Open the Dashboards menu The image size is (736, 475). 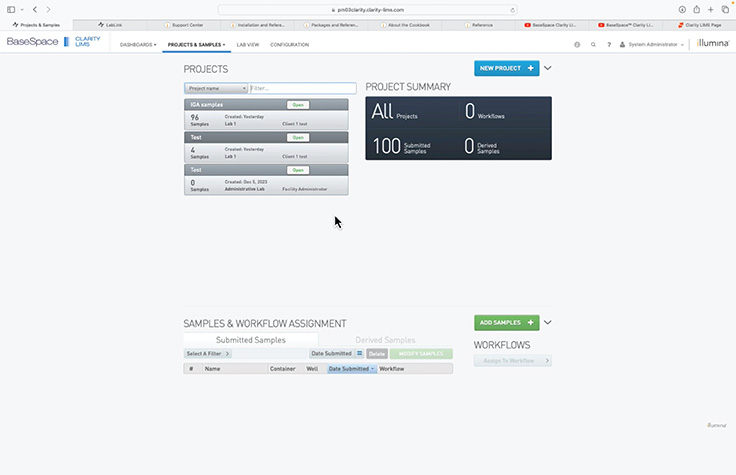138,45
